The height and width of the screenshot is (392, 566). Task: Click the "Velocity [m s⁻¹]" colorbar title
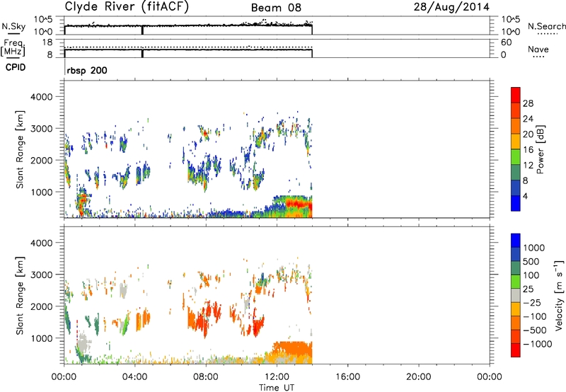tap(559, 295)
